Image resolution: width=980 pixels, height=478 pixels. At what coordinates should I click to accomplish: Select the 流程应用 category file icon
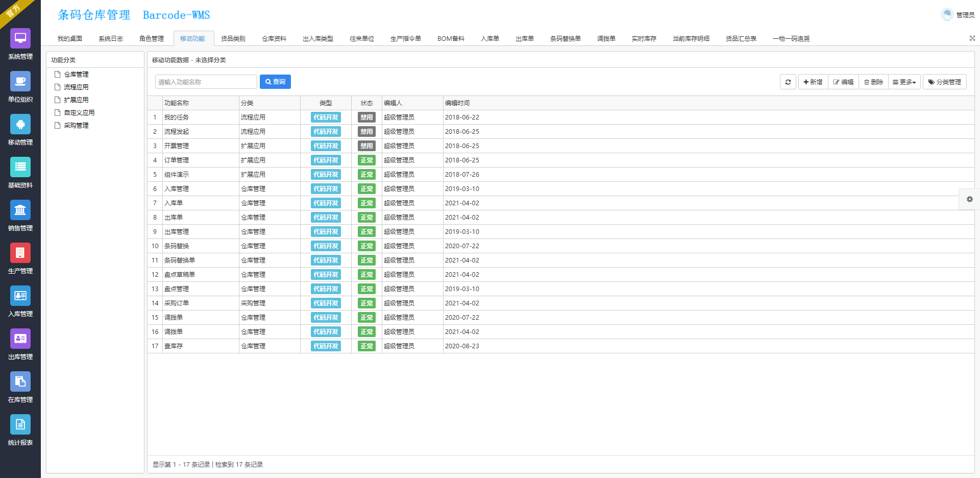[x=58, y=87]
